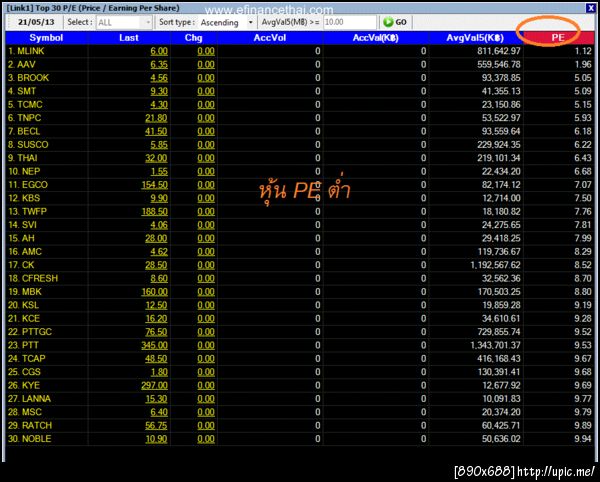The width and height of the screenshot is (600, 482).
Task: Click the PE column header
Action: (x=558, y=37)
